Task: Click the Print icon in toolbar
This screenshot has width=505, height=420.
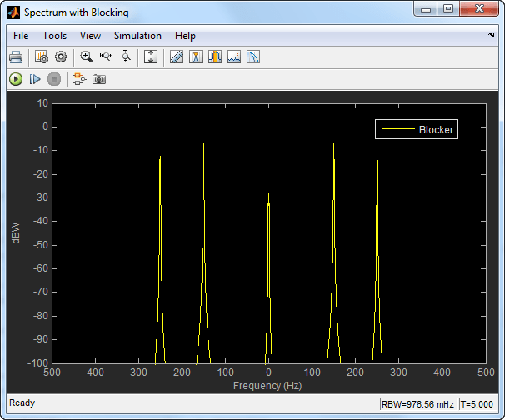Action: (x=15, y=57)
